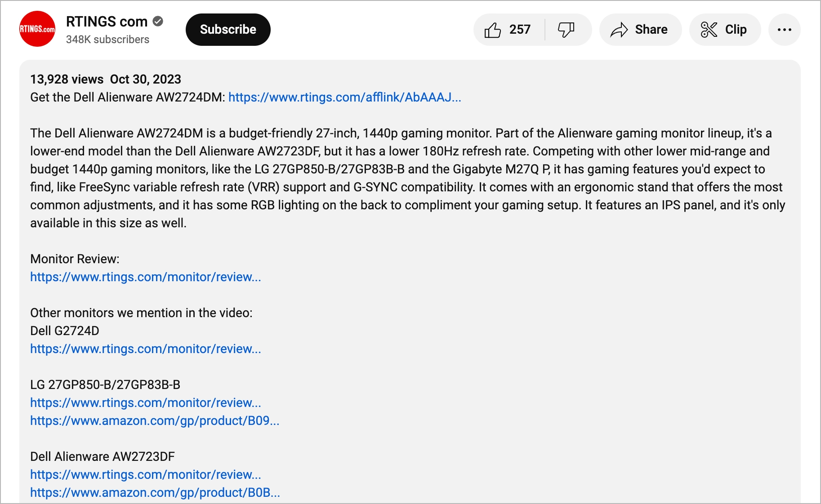The height and width of the screenshot is (504, 821).
Task: Open the Dell G2724D review link
Action: [x=146, y=349]
